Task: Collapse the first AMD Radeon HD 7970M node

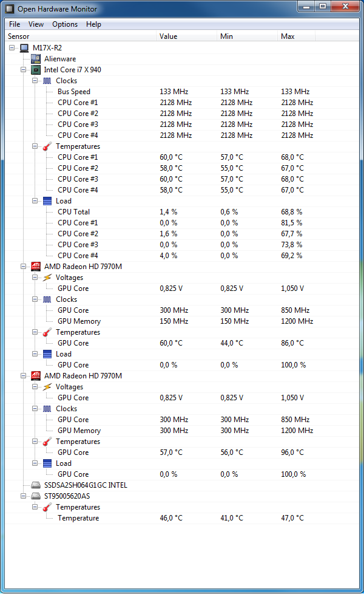Action: [24, 266]
